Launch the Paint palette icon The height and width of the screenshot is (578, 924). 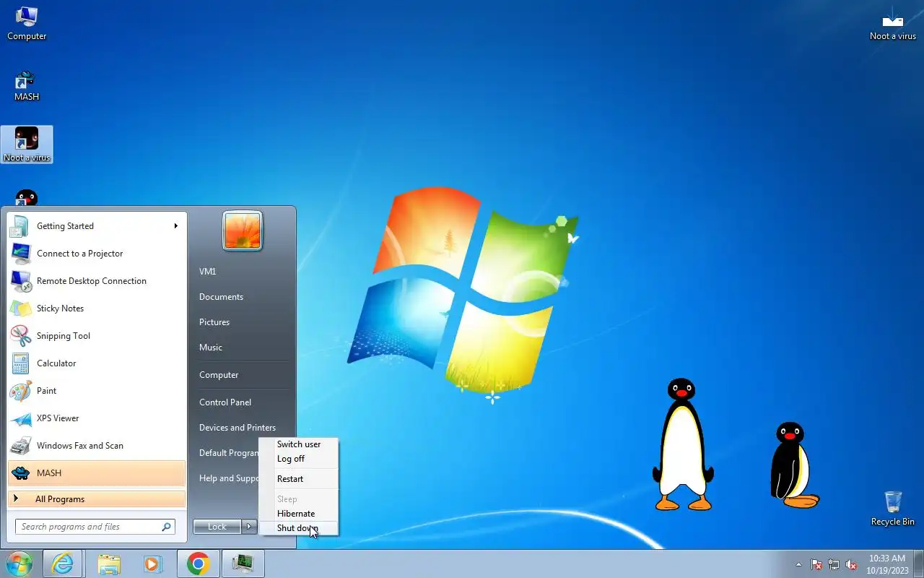(19, 391)
